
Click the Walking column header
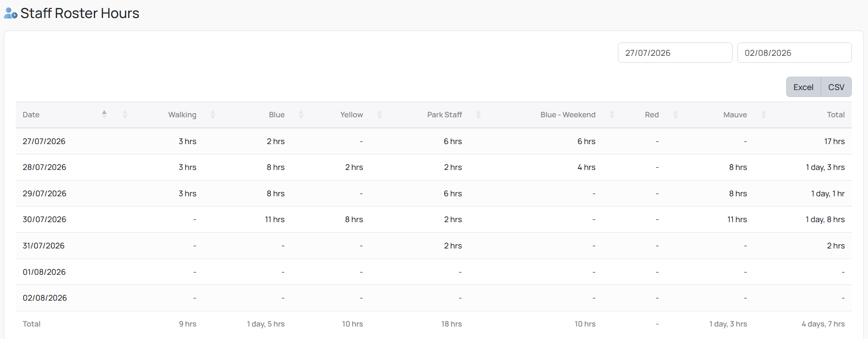pos(182,115)
